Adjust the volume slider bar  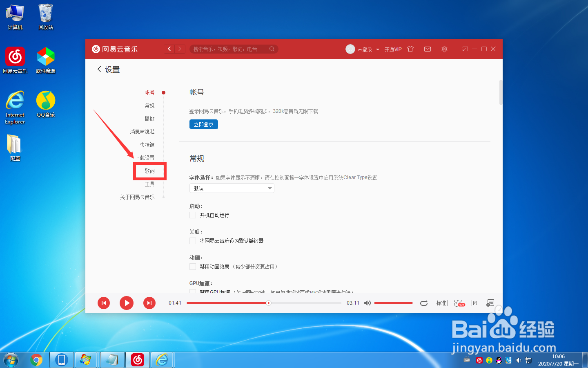pos(393,303)
